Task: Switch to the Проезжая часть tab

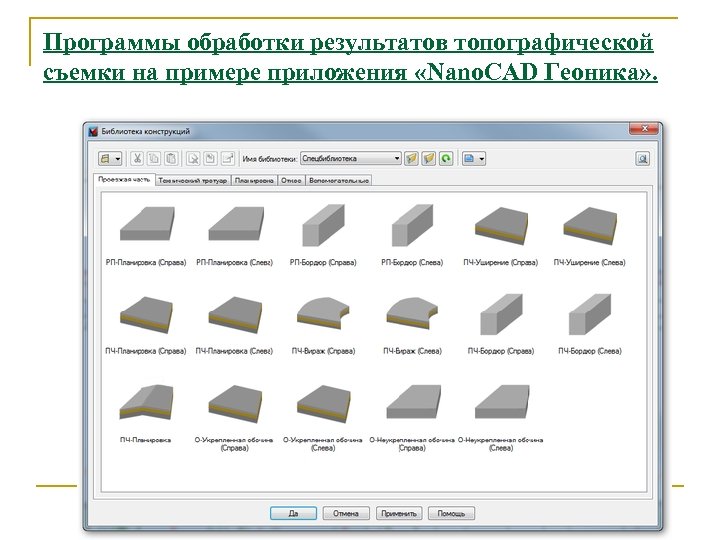Action: [124, 180]
